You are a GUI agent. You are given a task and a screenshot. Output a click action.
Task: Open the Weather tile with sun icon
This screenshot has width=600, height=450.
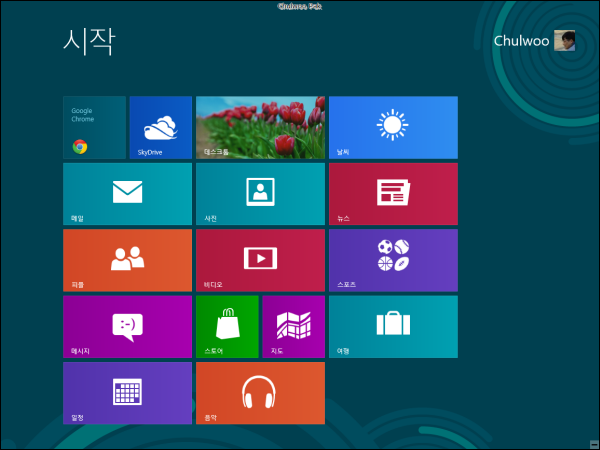pyautogui.click(x=393, y=127)
